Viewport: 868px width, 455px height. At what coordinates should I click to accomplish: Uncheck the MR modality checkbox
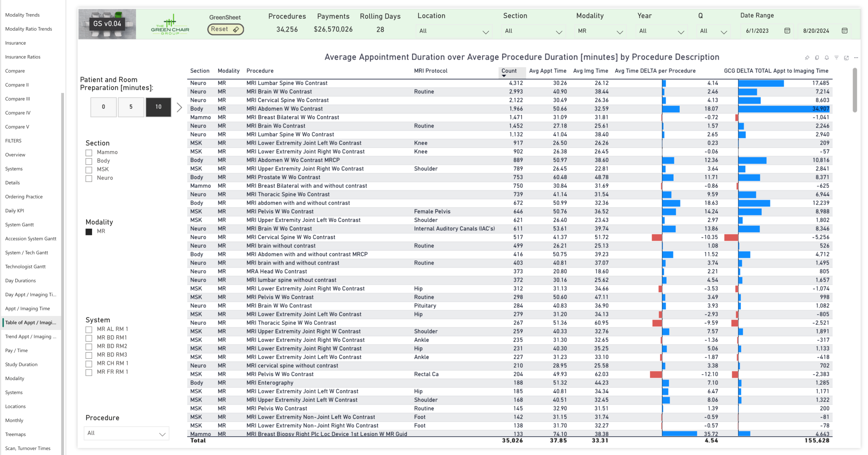coord(89,232)
